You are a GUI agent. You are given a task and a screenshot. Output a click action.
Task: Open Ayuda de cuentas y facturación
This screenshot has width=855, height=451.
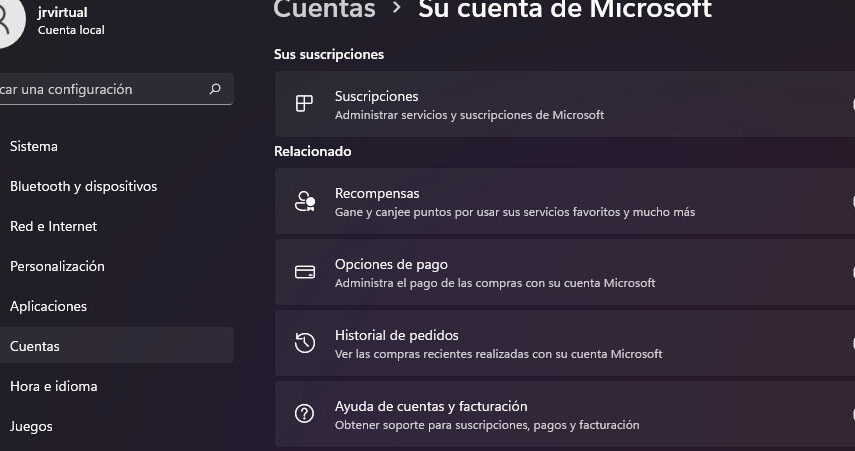point(565,414)
